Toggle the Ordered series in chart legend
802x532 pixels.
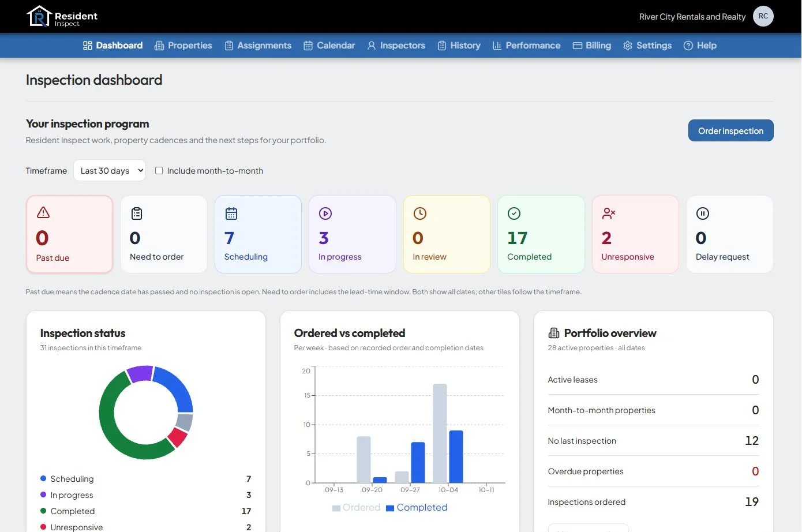357,508
